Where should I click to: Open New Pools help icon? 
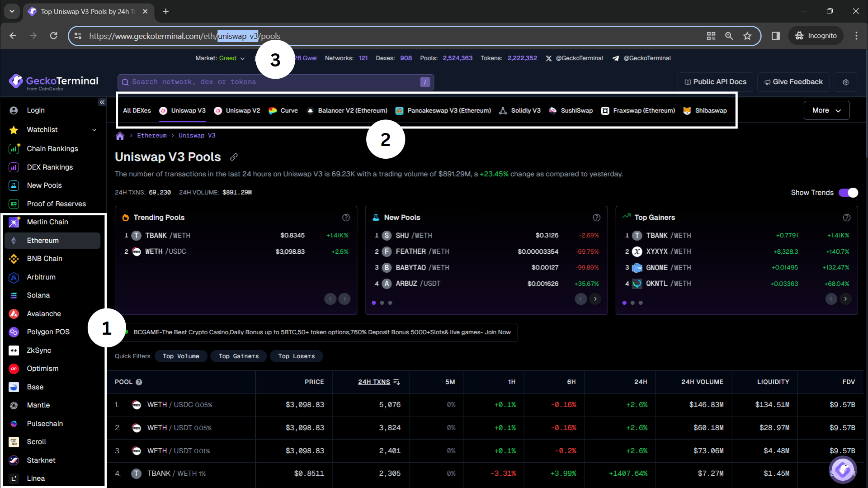coord(596,218)
